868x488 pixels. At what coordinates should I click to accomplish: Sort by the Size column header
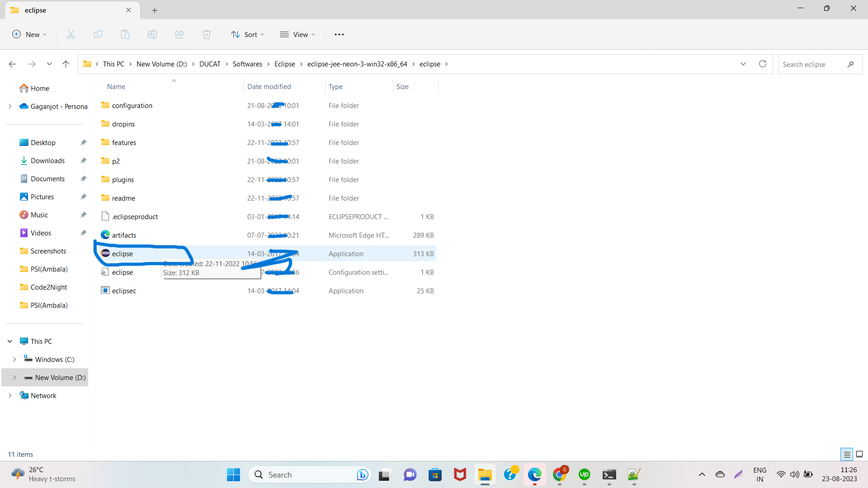[402, 87]
